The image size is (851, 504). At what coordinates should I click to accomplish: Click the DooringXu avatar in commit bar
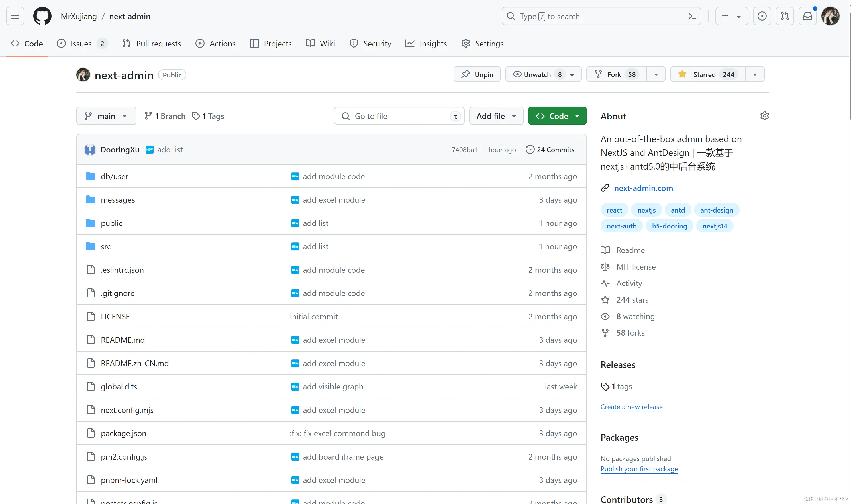90,150
